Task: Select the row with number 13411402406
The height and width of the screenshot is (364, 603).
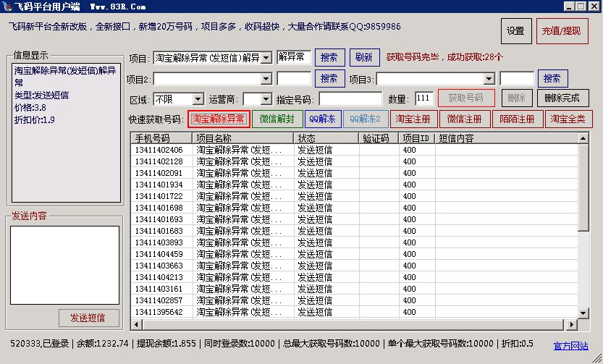Action: coord(354,150)
